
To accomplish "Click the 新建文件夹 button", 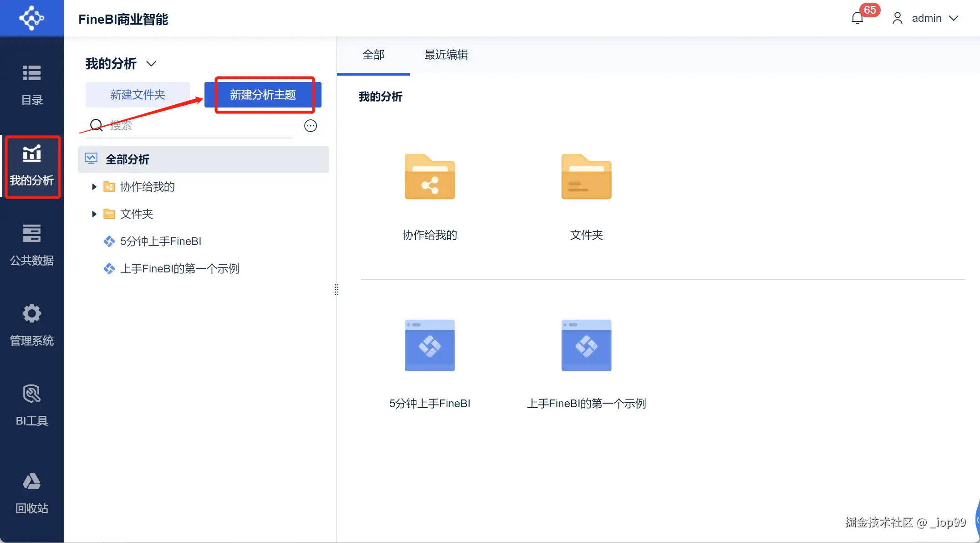I will (138, 95).
